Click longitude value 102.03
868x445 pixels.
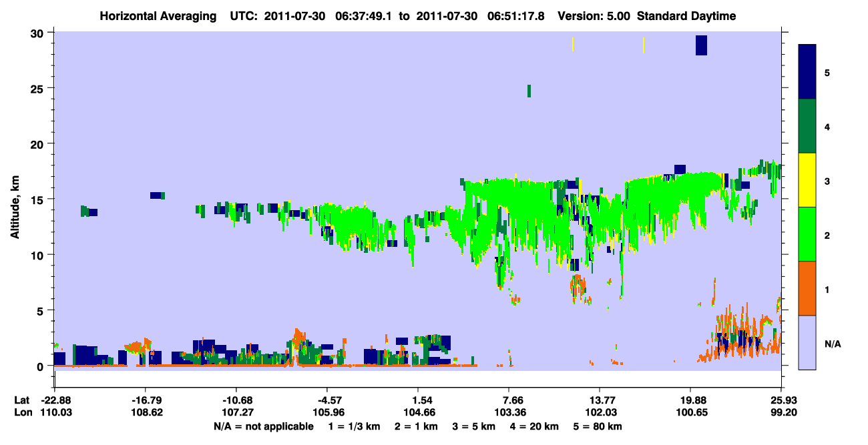pyautogui.click(x=600, y=412)
